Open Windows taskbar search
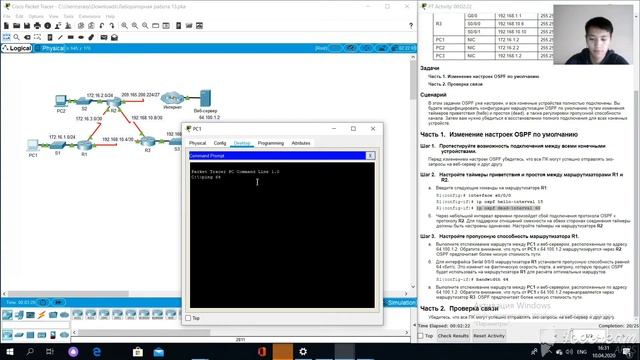This screenshot has height=360, width=640. pos(30,351)
